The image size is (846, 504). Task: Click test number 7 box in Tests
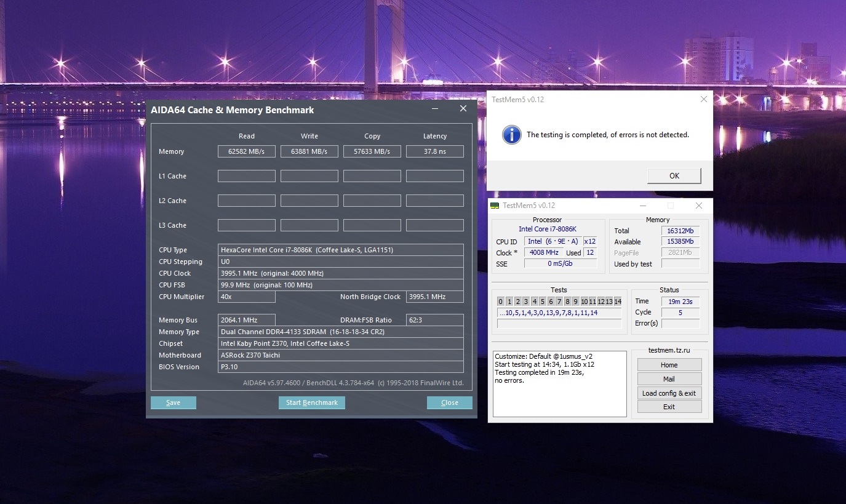click(559, 302)
